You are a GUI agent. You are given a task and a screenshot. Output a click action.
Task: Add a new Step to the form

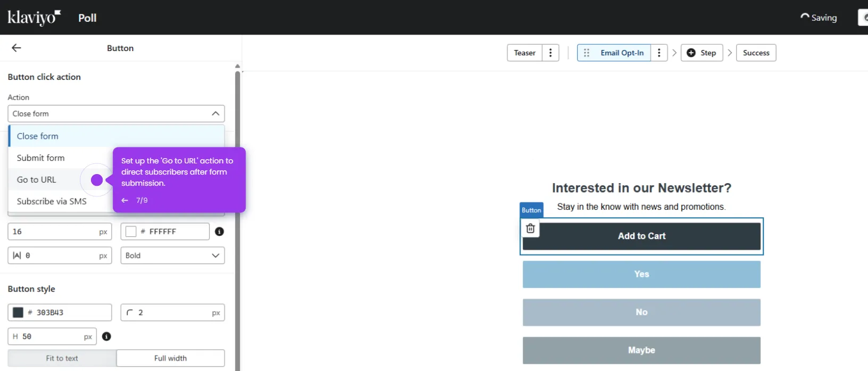tap(702, 53)
